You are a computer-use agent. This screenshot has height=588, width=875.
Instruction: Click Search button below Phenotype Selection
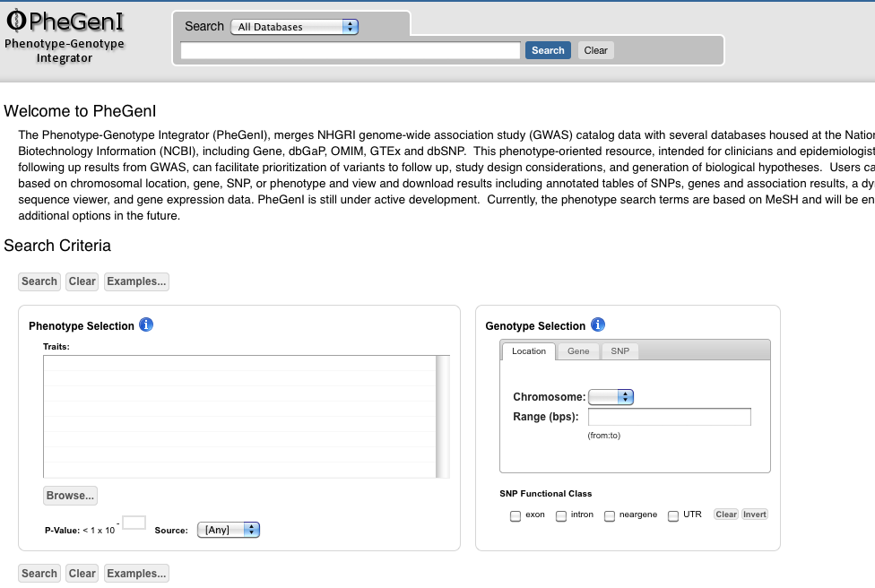[39, 574]
